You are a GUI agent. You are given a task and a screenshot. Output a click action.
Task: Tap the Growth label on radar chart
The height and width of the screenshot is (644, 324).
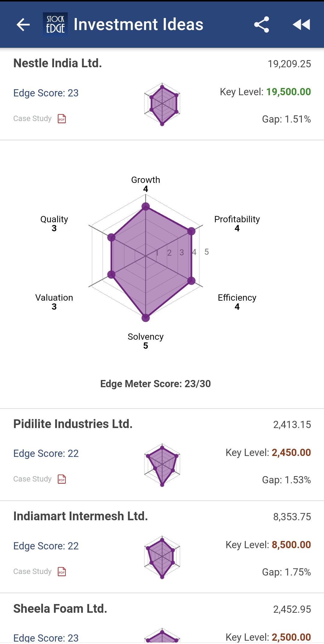click(145, 180)
